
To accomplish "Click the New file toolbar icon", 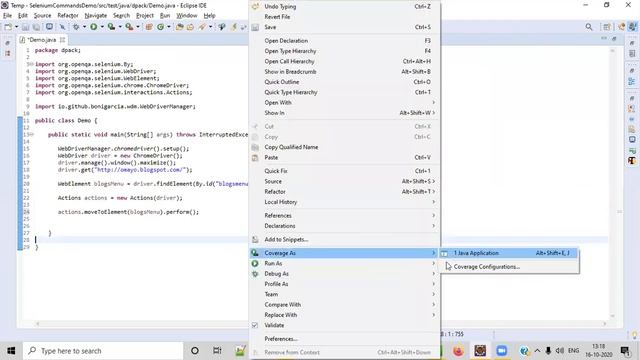I will [8, 27].
